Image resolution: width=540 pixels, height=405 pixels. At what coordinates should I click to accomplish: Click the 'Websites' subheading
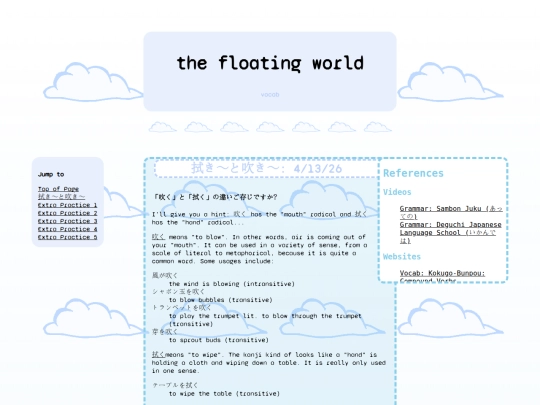click(x=402, y=257)
